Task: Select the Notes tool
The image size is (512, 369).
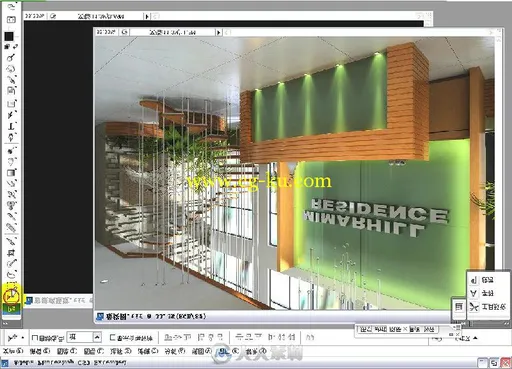Action: tap(11, 91)
